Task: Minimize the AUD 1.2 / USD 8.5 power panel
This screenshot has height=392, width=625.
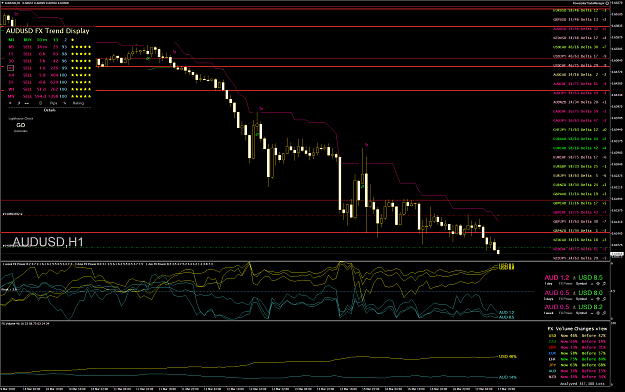Action: 592,284
